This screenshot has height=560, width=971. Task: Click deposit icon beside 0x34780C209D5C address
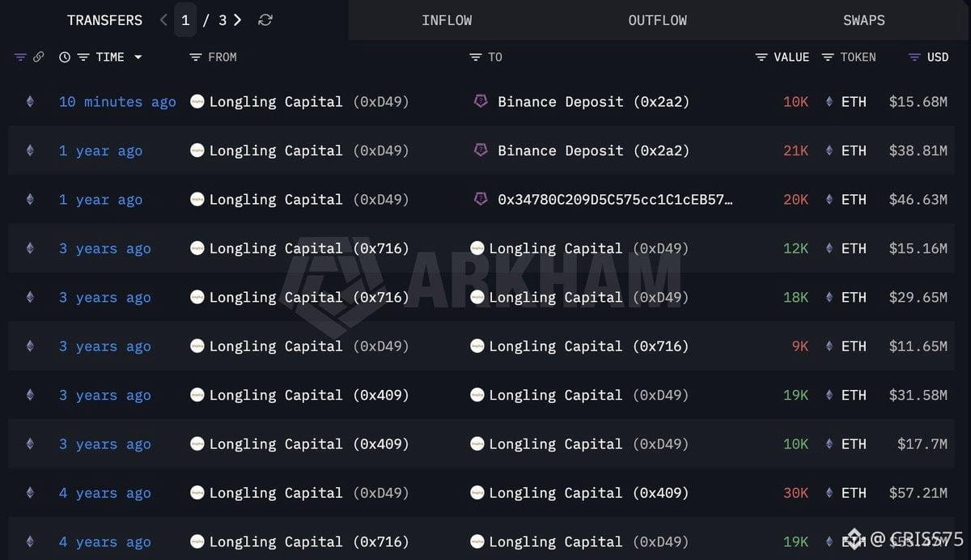pyautogui.click(x=481, y=198)
